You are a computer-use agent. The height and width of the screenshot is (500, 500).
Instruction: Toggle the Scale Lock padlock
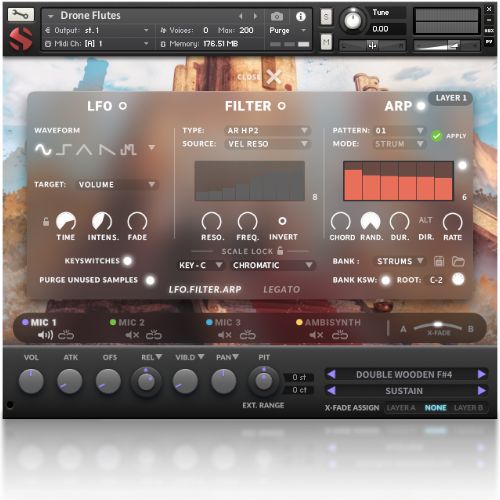280,250
